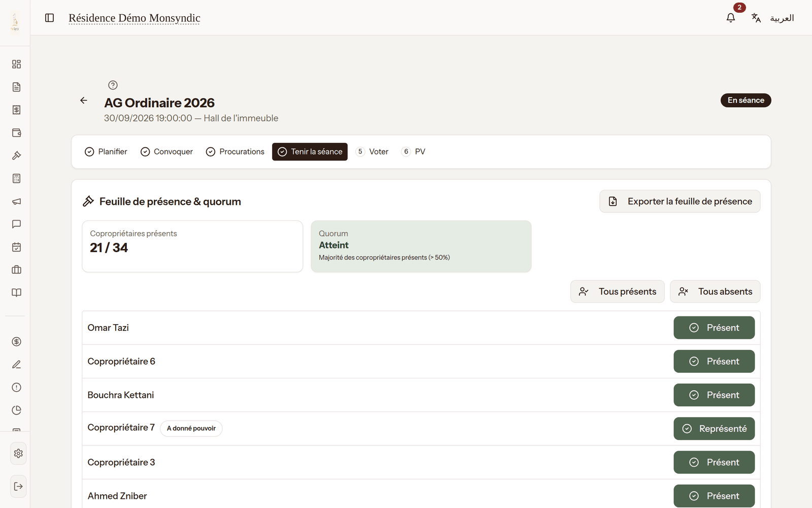The height and width of the screenshot is (508, 812).
Task: Open the pen edit icon in sidebar
Action: click(x=16, y=364)
